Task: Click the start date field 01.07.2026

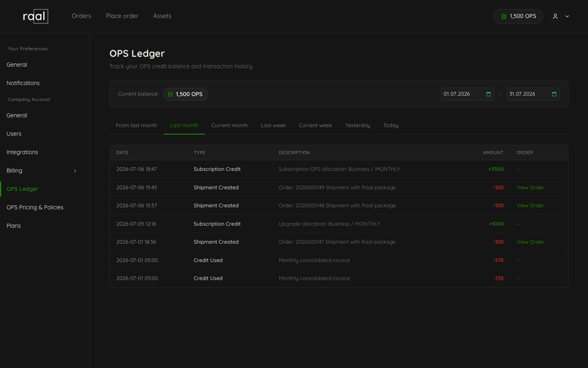Action: tap(467, 94)
